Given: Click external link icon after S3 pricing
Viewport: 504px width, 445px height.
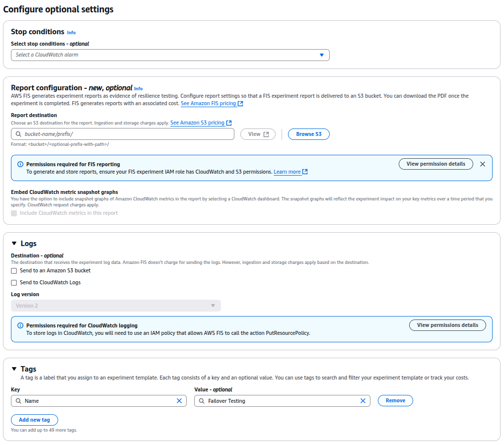Looking at the screenshot, I should click(229, 123).
